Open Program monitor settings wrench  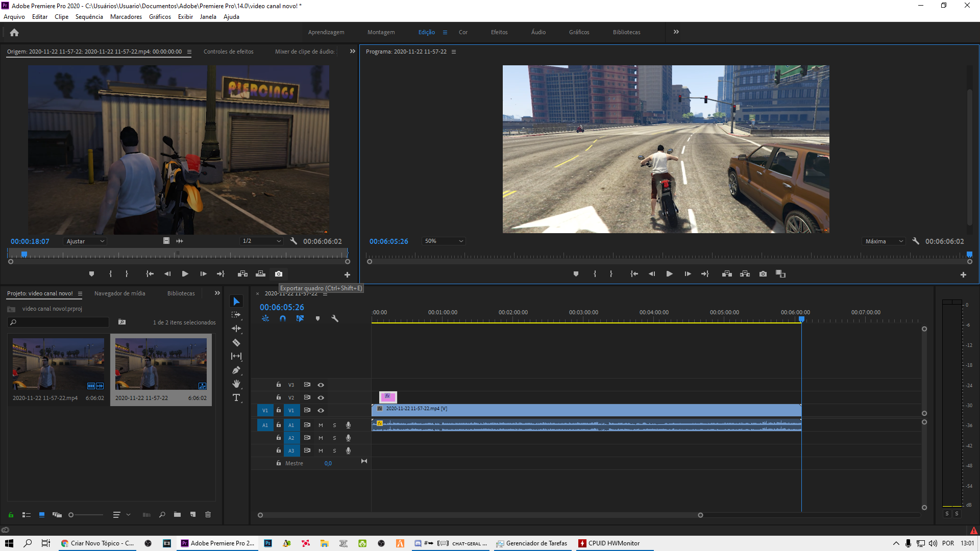916,241
